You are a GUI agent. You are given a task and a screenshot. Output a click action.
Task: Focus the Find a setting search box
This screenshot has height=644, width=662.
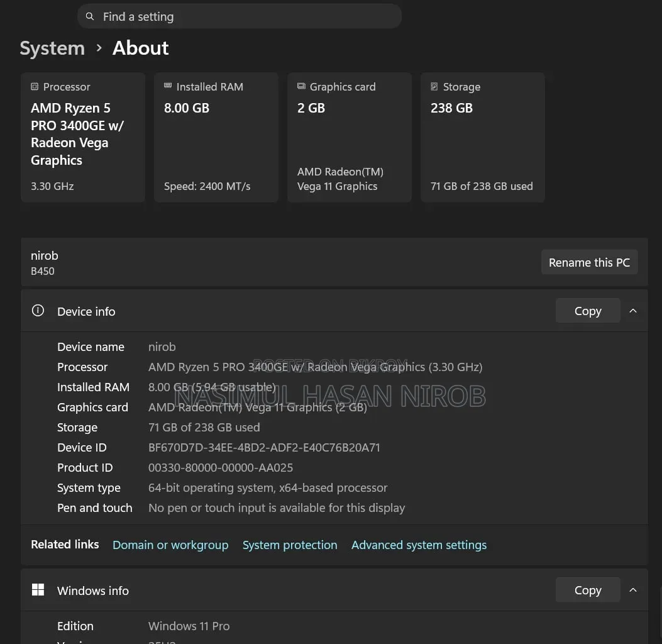coord(239,16)
